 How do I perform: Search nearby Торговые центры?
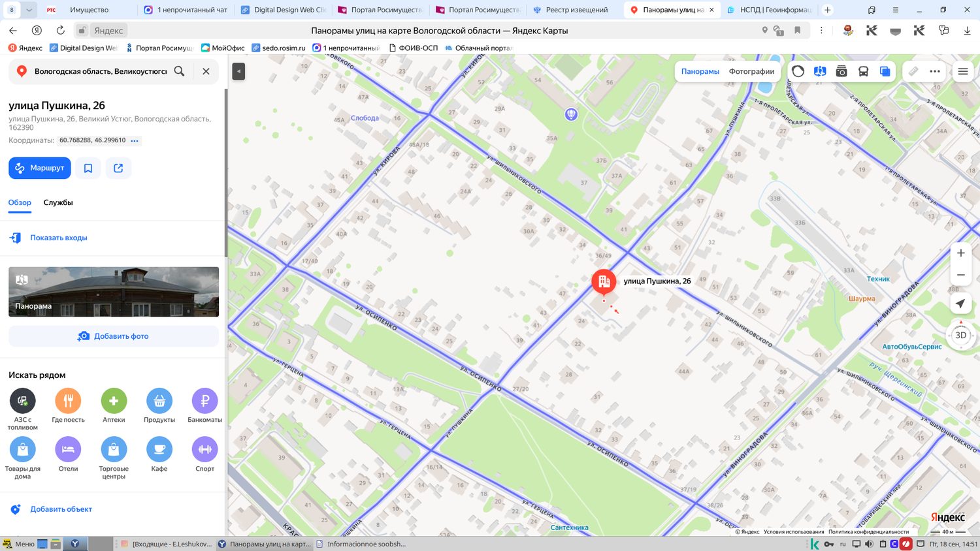114,458
